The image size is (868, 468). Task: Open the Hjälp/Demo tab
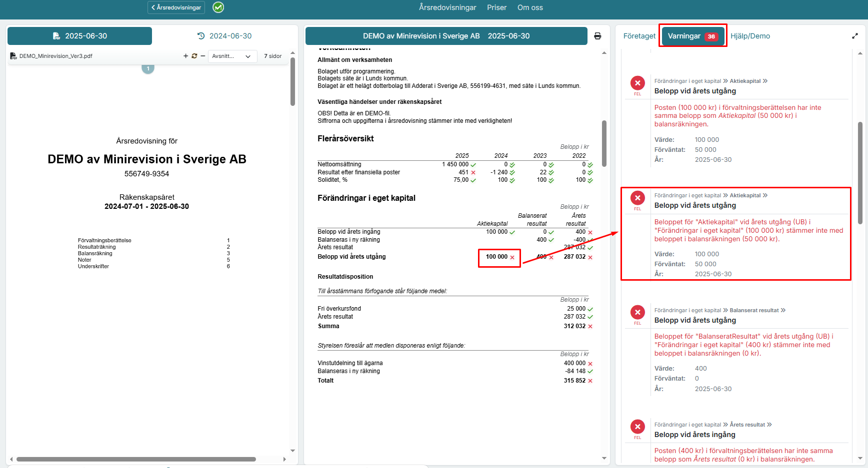750,36
